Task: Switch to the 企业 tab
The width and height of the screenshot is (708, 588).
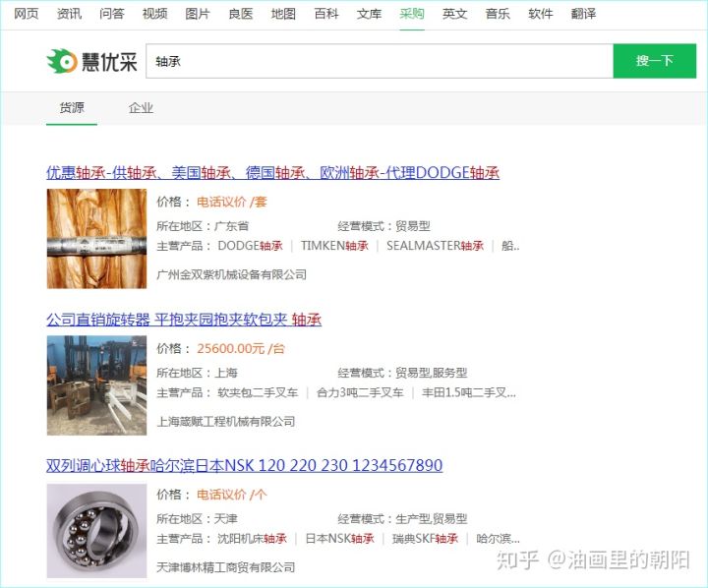Action: click(x=141, y=107)
